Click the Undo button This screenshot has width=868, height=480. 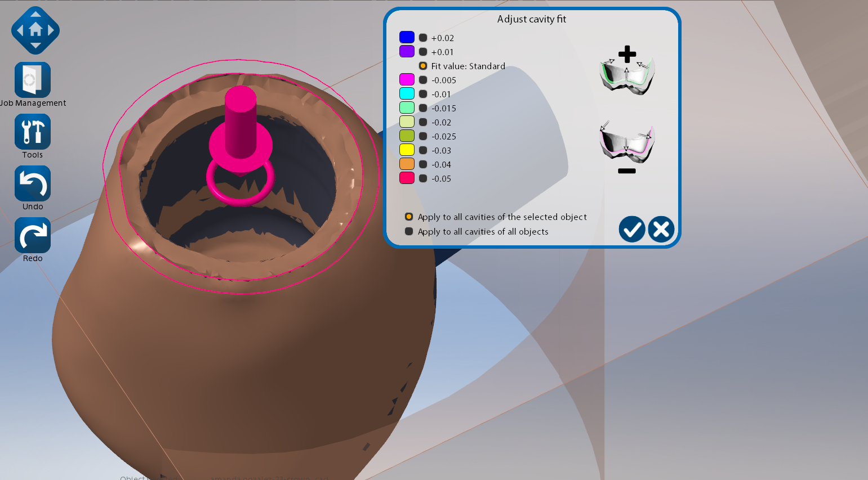tap(33, 184)
